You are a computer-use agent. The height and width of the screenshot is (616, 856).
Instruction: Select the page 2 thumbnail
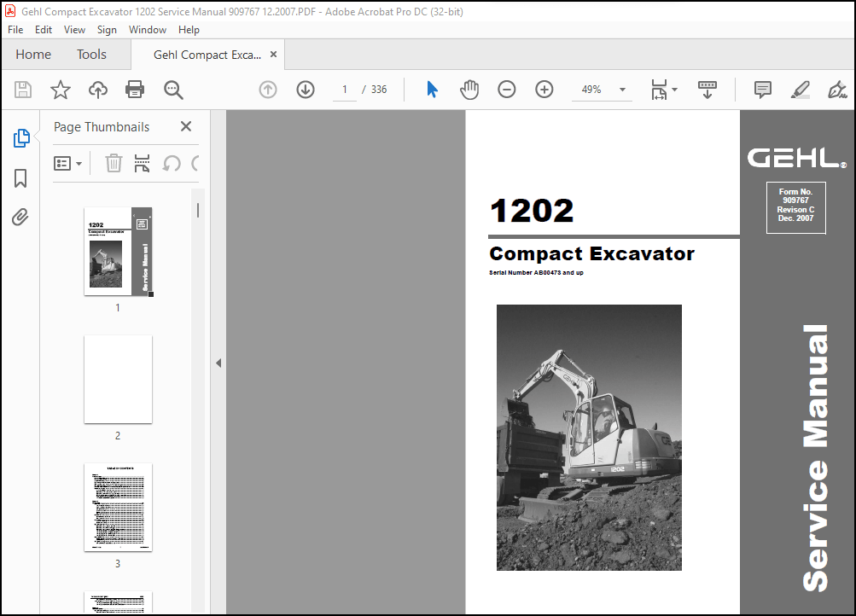tap(117, 379)
